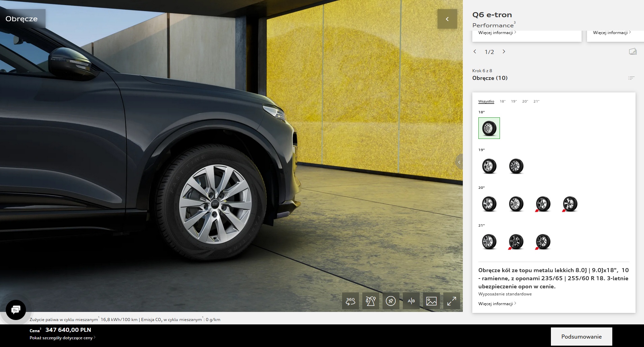
Task: Select the Wszystko wheel filter tab
Action: tap(486, 101)
